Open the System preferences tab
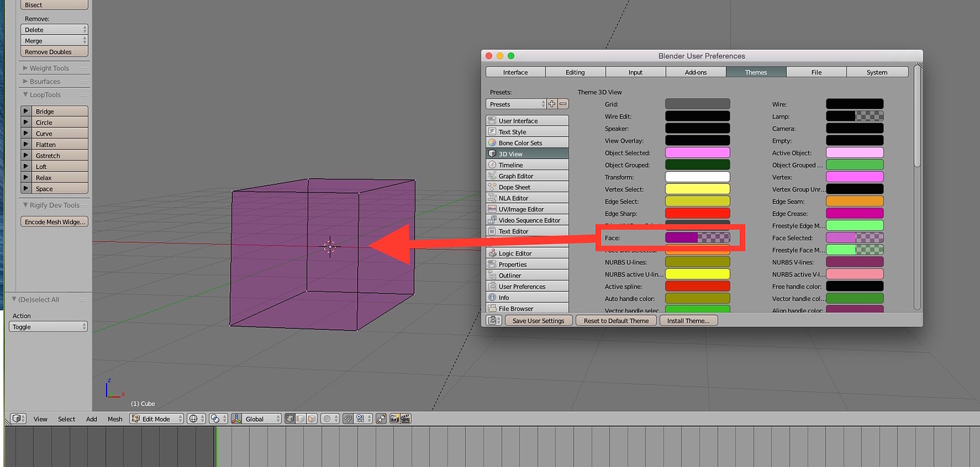 pos(877,72)
